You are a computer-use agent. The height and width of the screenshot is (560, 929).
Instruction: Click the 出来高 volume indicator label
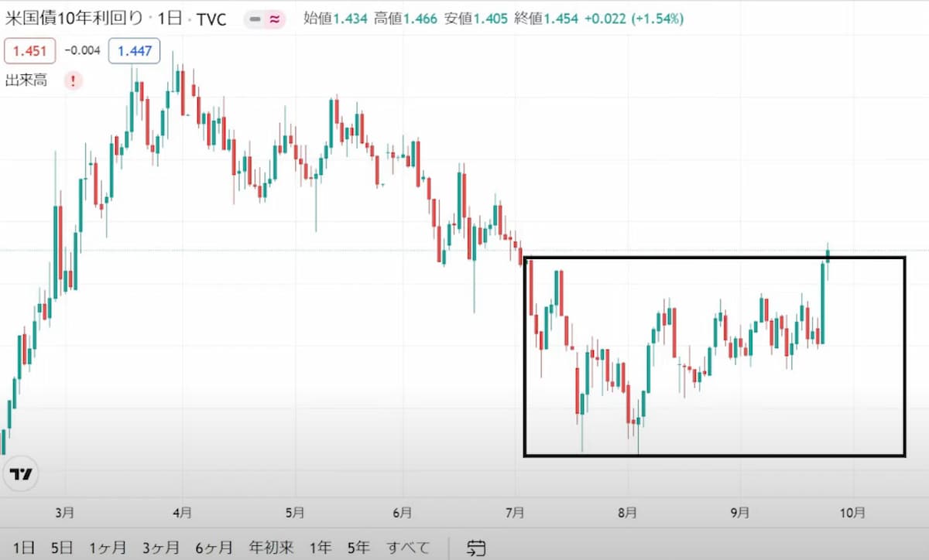(x=26, y=80)
